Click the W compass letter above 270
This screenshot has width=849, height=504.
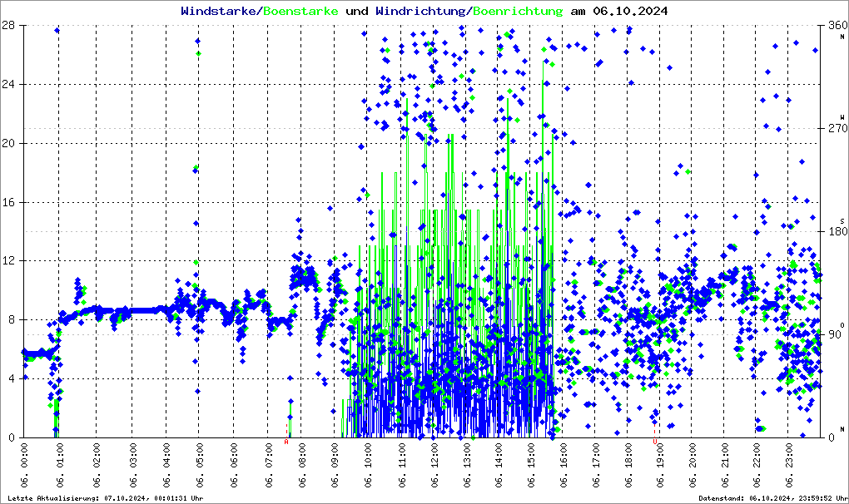pos(842,116)
